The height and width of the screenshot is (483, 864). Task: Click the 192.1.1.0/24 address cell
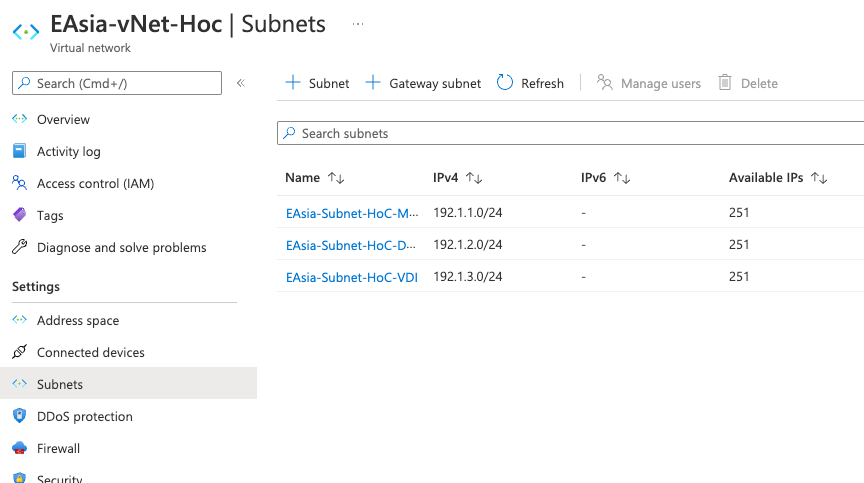tap(468, 213)
